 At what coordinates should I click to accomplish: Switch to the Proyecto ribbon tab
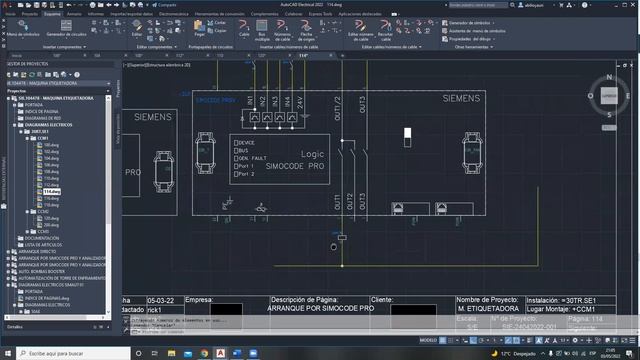point(29,14)
